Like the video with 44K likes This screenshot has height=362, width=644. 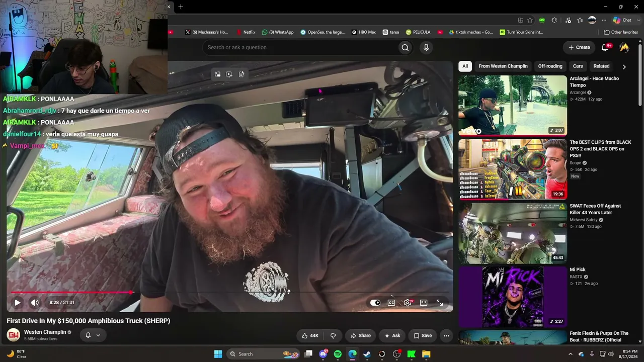[310, 336]
